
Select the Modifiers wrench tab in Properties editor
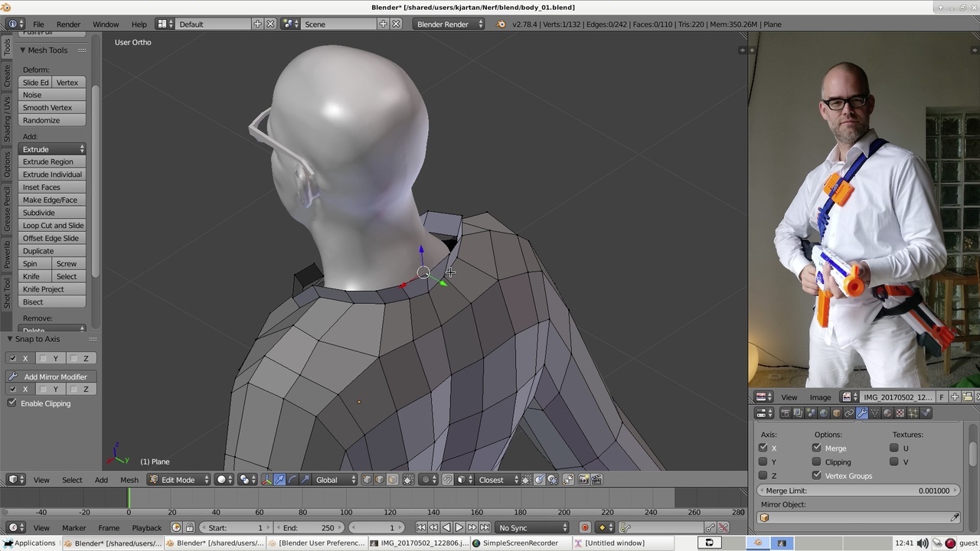tap(861, 413)
